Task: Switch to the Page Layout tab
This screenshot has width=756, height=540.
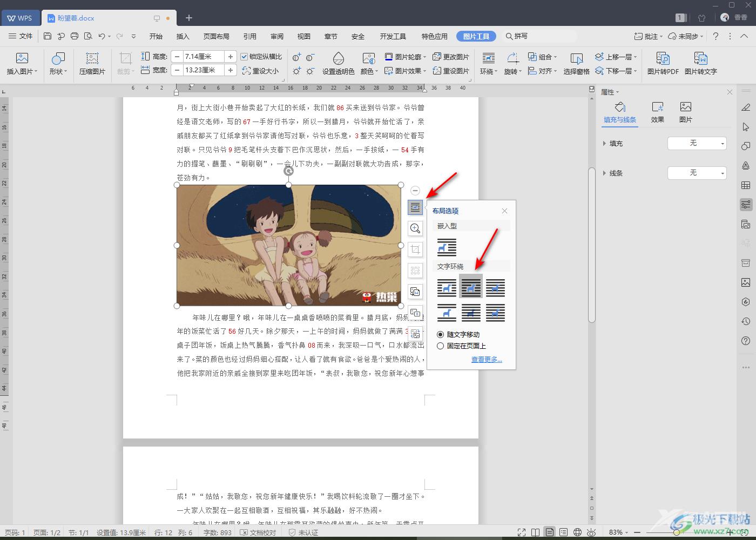Action: point(217,36)
